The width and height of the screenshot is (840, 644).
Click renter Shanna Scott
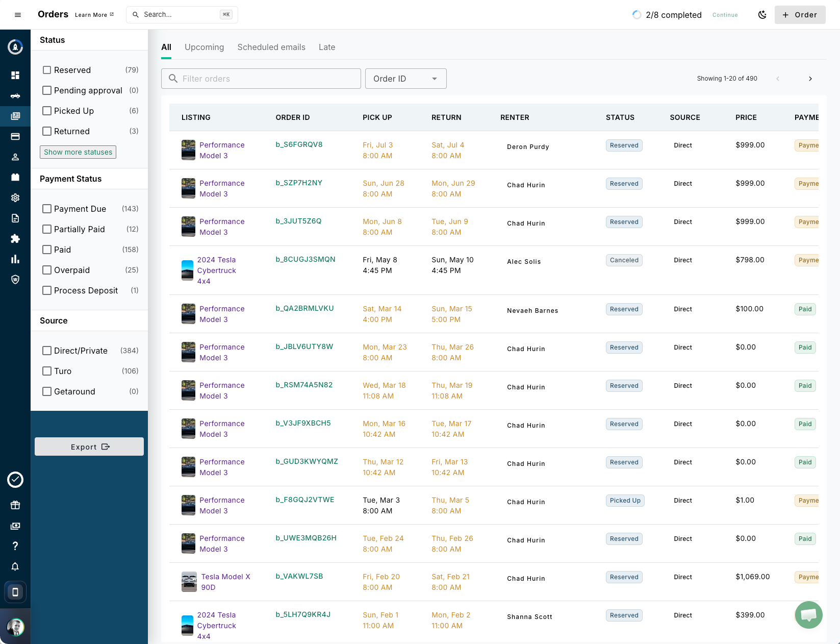tap(529, 616)
